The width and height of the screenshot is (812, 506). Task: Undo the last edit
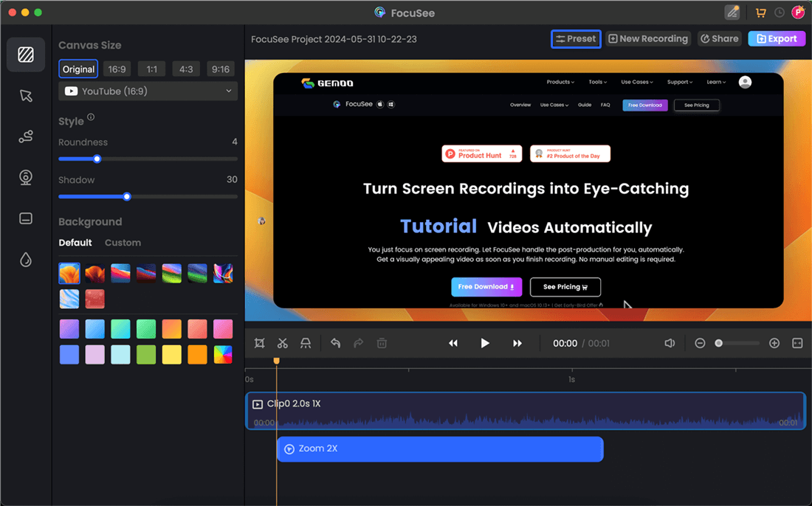tap(336, 343)
